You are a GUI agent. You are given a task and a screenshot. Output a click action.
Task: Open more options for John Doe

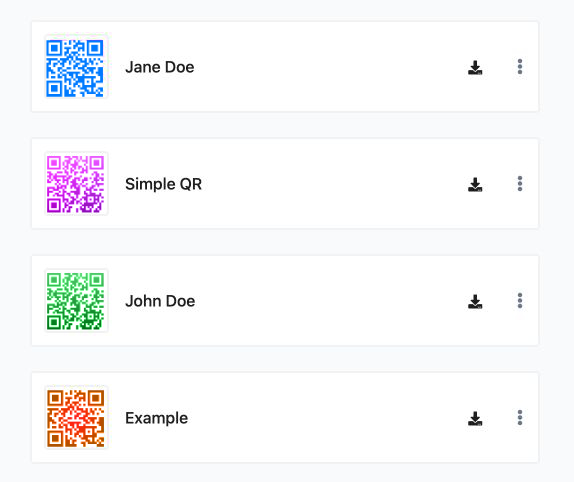coord(520,300)
